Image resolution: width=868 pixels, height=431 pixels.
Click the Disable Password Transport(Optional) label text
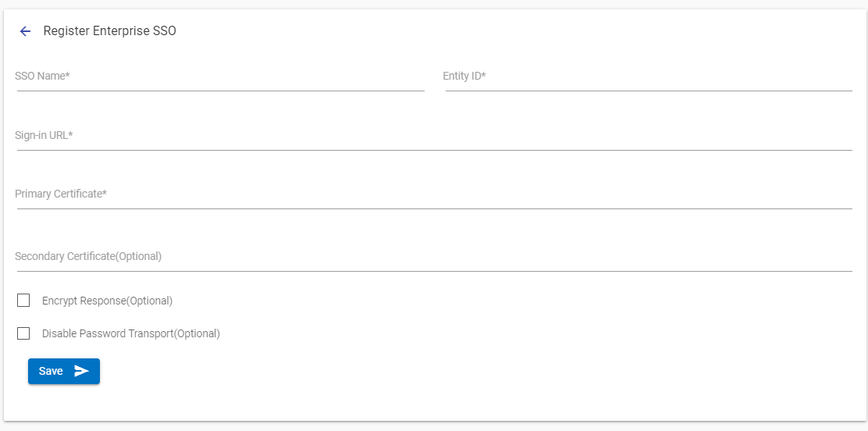131,333
